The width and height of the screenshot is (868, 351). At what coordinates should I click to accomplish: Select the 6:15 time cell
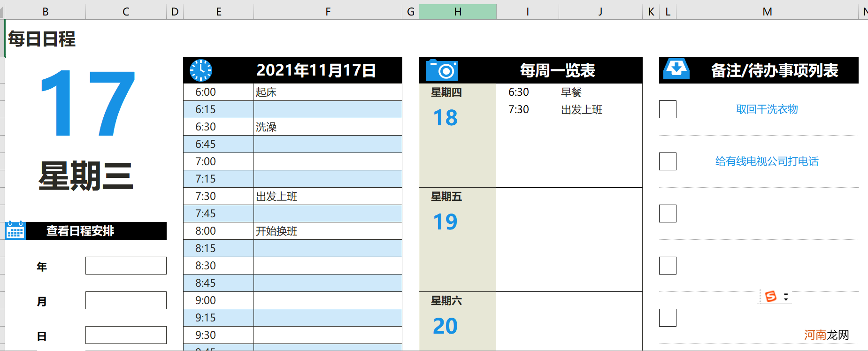tap(219, 109)
